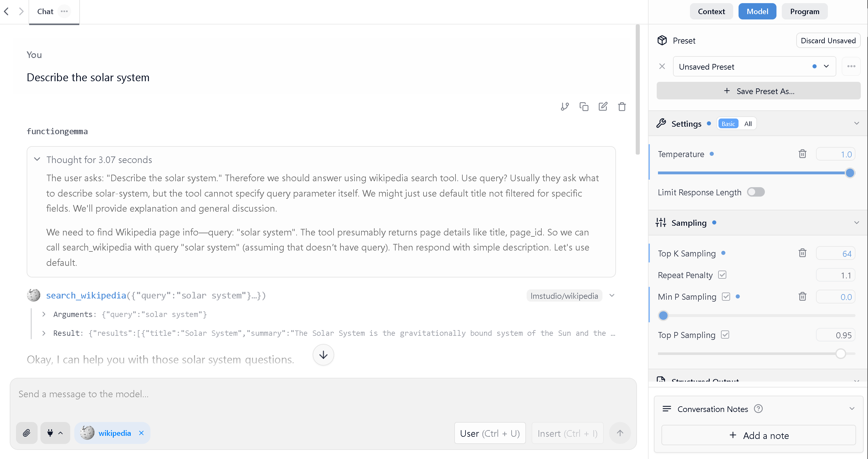Jump to bottom with the down-arrow circle
The height and width of the screenshot is (459, 868).
coord(323,355)
